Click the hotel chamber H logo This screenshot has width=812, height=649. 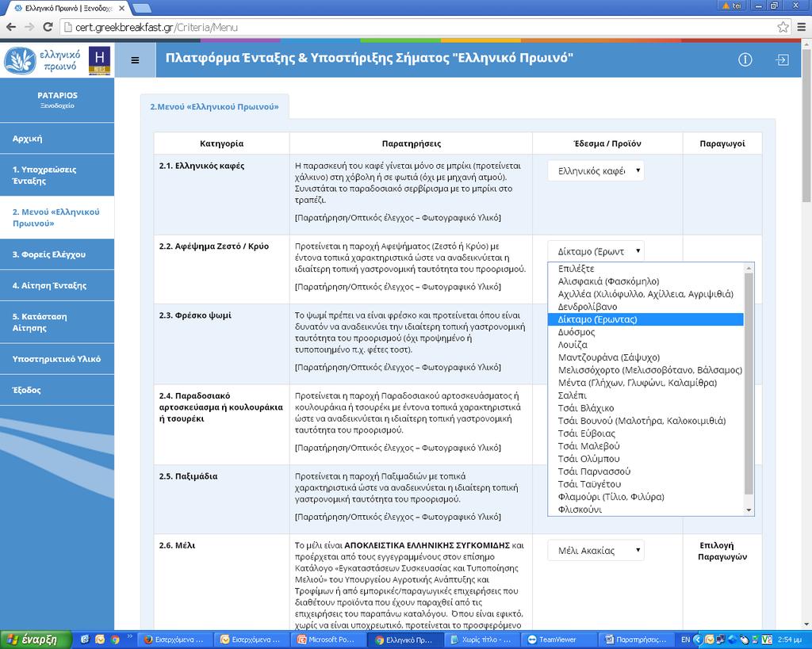(x=99, y=60)
